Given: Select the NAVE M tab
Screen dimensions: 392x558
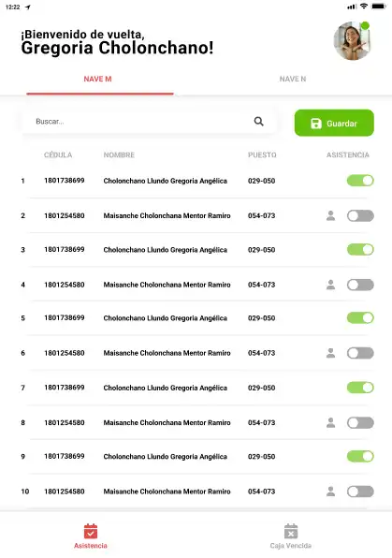Looking at the screenshot, I should coord(98,79).
